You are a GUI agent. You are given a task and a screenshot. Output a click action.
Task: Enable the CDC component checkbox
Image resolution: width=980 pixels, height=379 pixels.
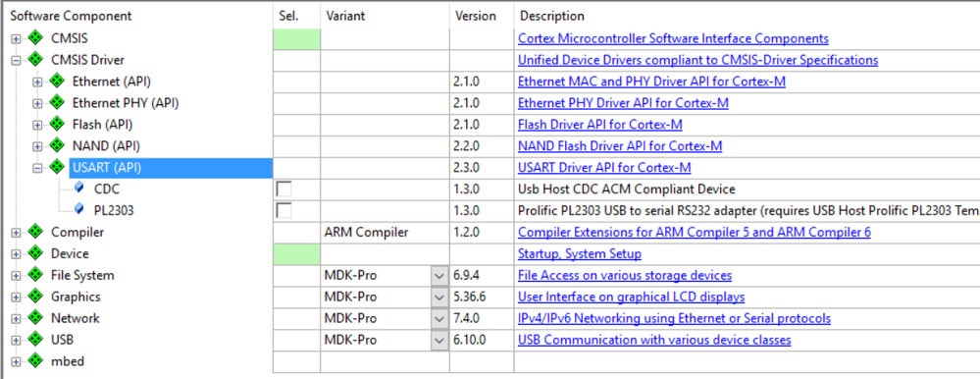pos(284,189)
